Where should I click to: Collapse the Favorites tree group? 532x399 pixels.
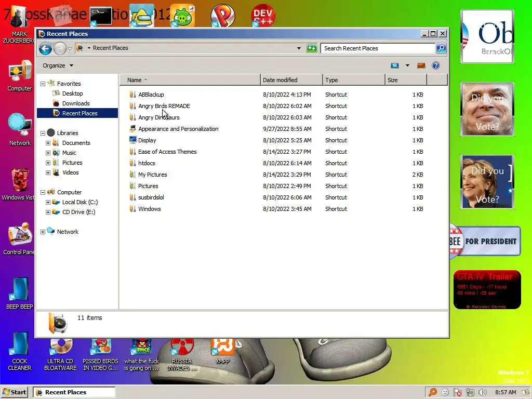click(x=43, y=84)
